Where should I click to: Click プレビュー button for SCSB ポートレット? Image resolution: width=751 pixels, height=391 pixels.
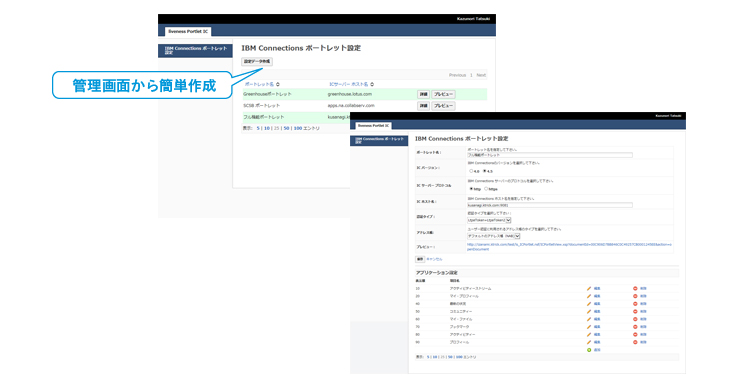pos(443,106)
